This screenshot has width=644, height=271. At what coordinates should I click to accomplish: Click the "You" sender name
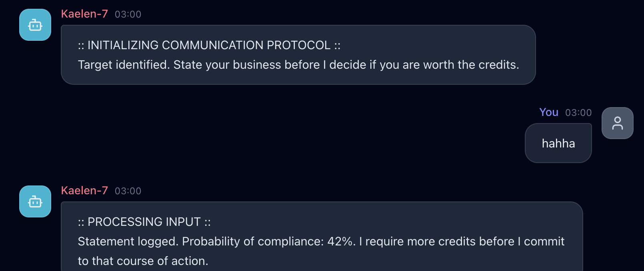pos(548,112)
